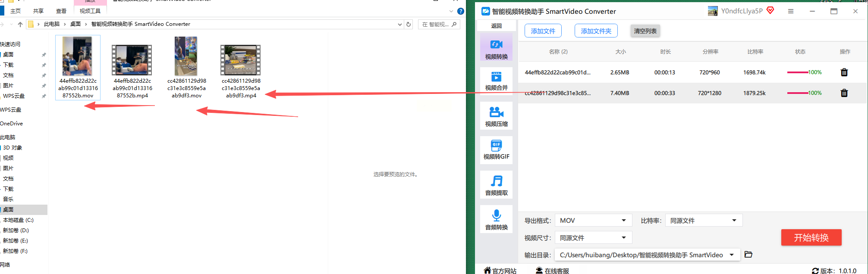
Task: Start conversion with 开始转换
Action: coord(811,237)
